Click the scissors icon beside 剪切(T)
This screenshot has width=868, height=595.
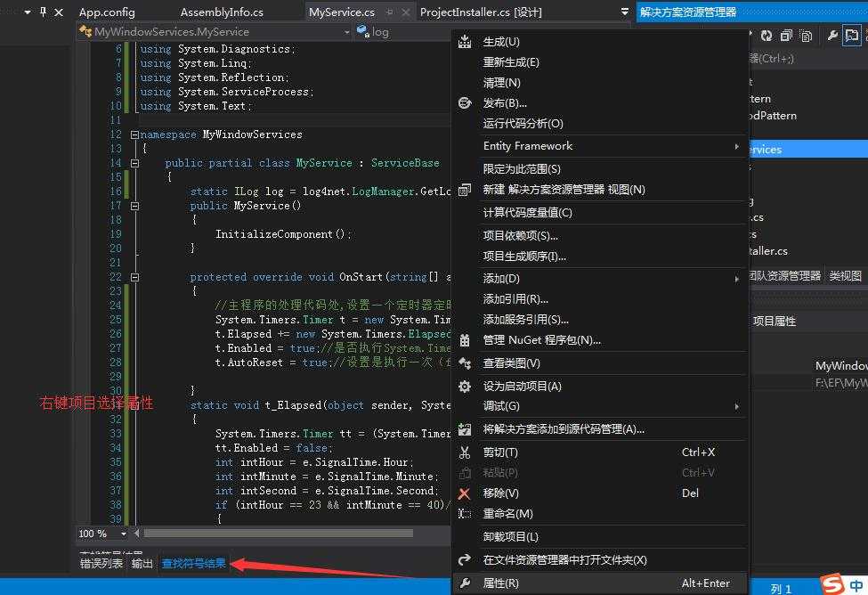[465, 452]
